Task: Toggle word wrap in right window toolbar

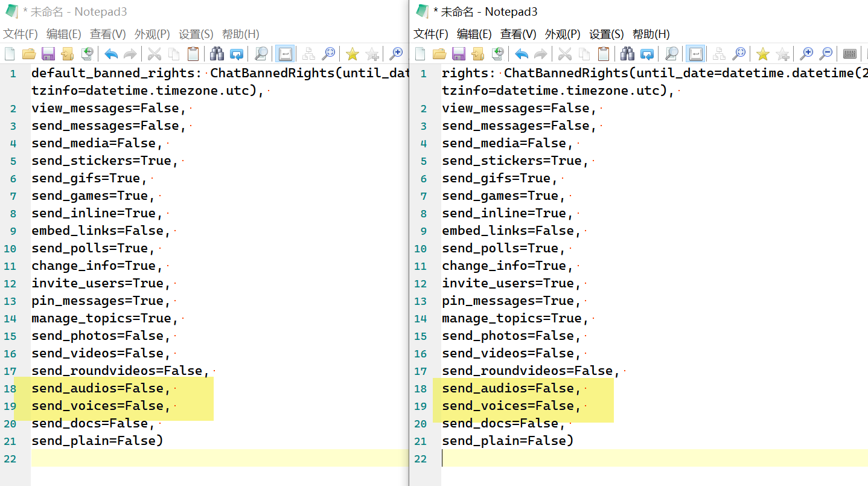Action: point(695,54)
